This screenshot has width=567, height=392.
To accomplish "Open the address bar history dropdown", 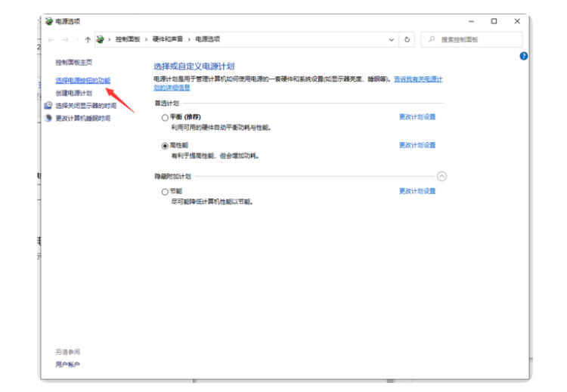I will coord(392,39).
